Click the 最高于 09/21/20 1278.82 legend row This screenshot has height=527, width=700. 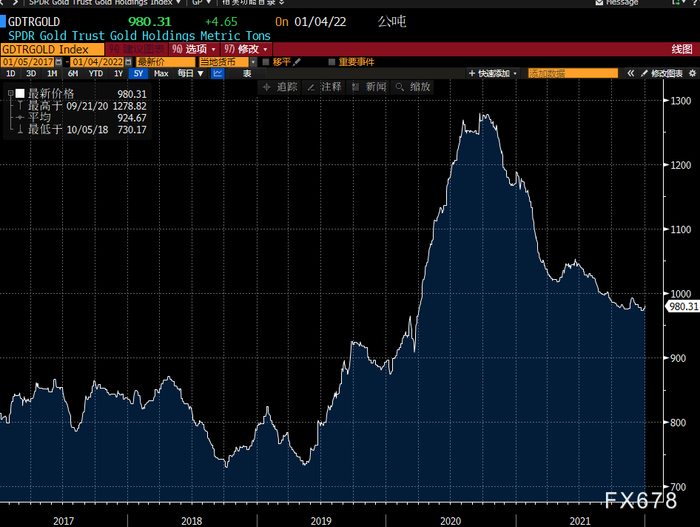coord(82,106)
